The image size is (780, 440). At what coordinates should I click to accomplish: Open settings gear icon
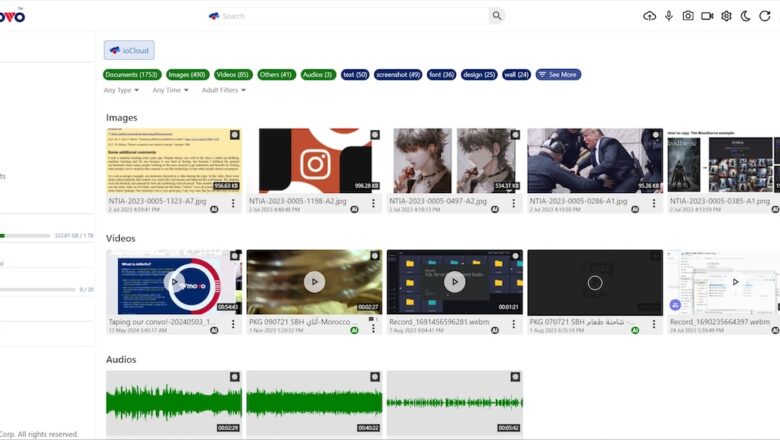726,16
